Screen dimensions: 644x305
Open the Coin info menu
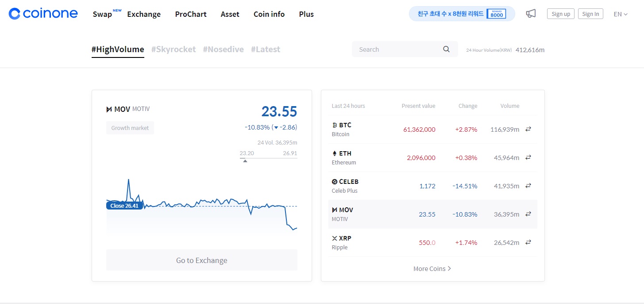[269, 14]
